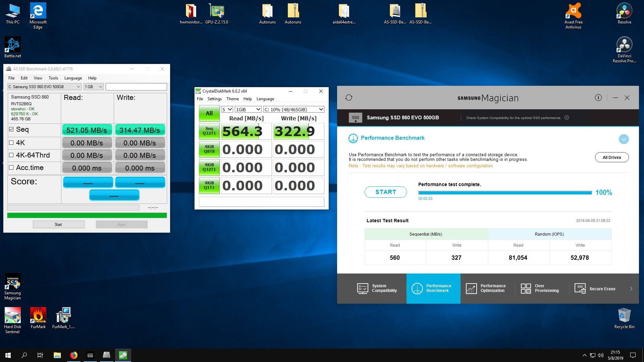
Task: Open AS SSD View menu
Action: pos(38,78)
